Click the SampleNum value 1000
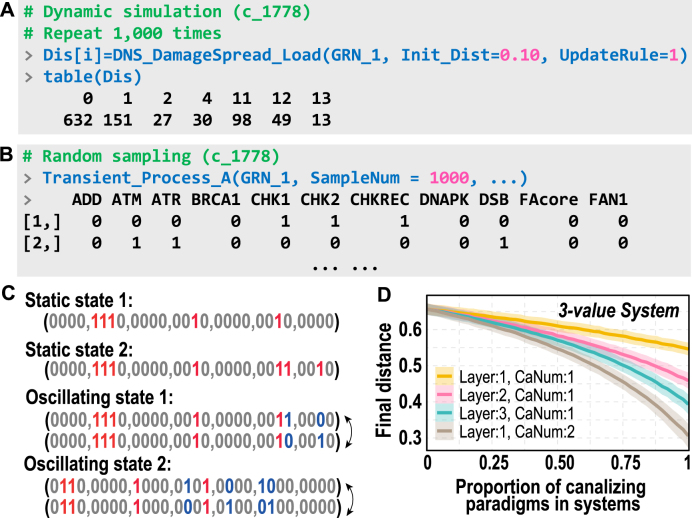The height and width of the screenshot is (518, 692). pos(449,178)
